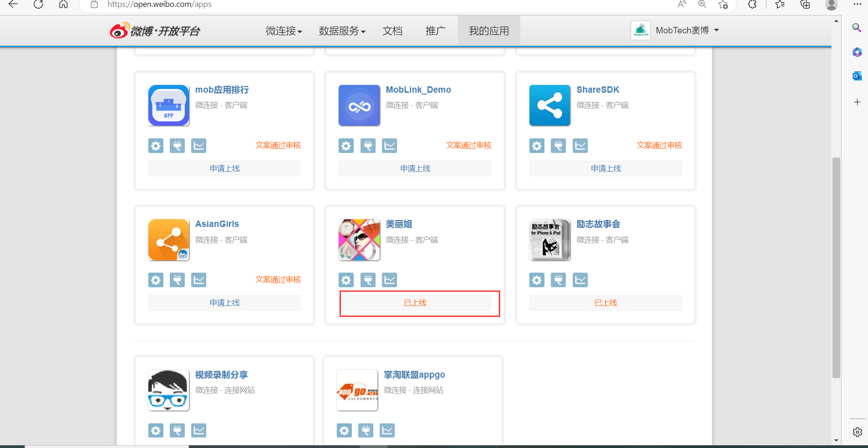Select the 我的应用 tab

(489, 31)
